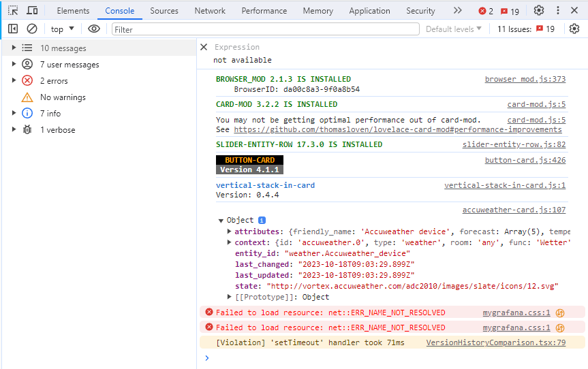The height and width of the screenshot is (369, 588).
Task: Select the messages list icon
Action: click(27, 48)
